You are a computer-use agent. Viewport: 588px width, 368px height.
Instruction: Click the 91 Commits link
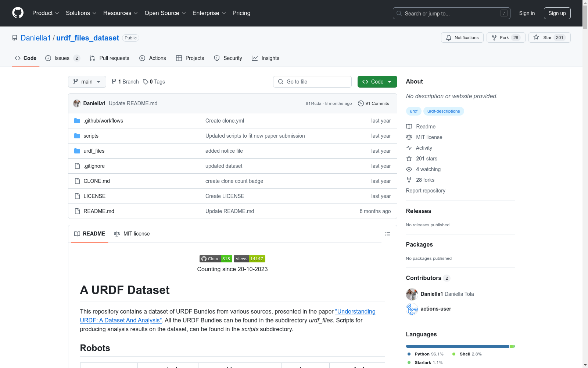point(373,103)
